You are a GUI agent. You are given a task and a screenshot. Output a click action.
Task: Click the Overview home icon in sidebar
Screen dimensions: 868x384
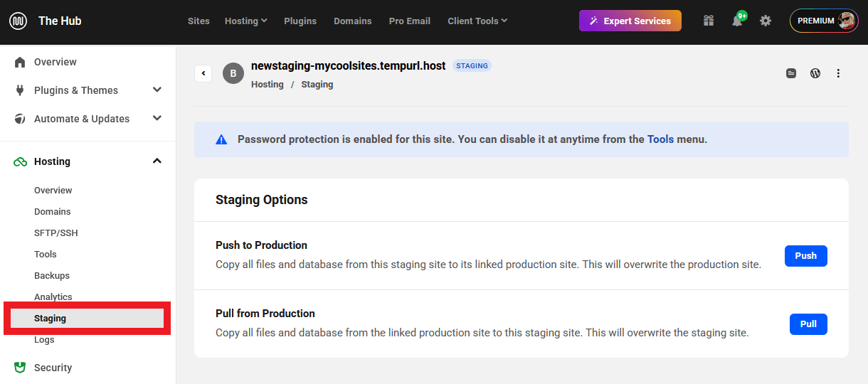(20, 62)
